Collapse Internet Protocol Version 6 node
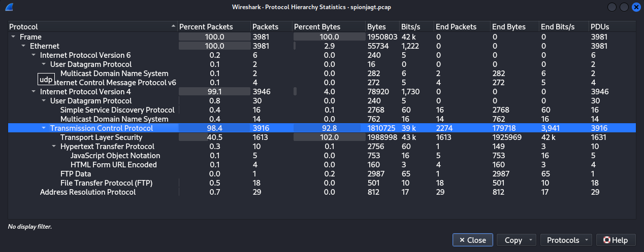This screenshot has height=252, width=644. (x=34, y=55)
